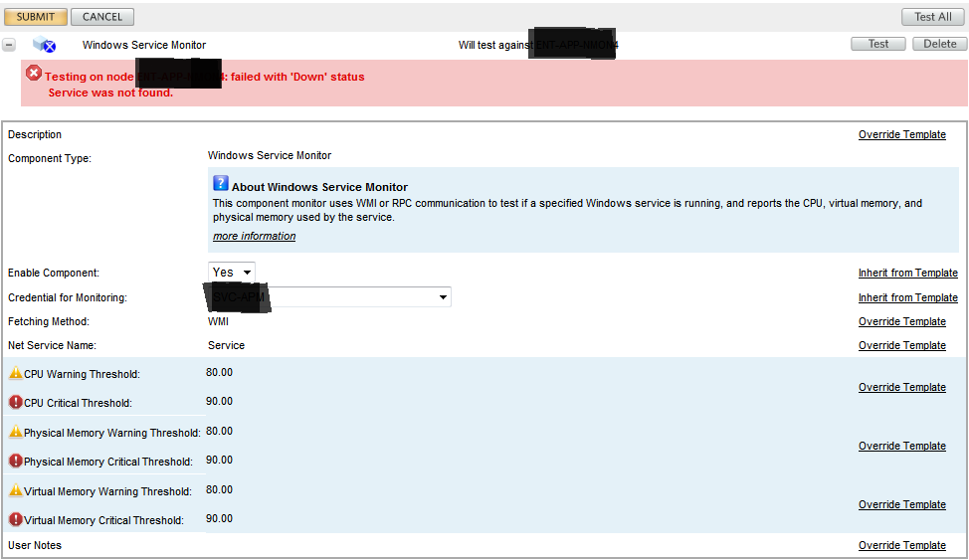This screenshot has height=560, width=969.
Task: Click Override Template for Fetching Method
Action: 901,322
